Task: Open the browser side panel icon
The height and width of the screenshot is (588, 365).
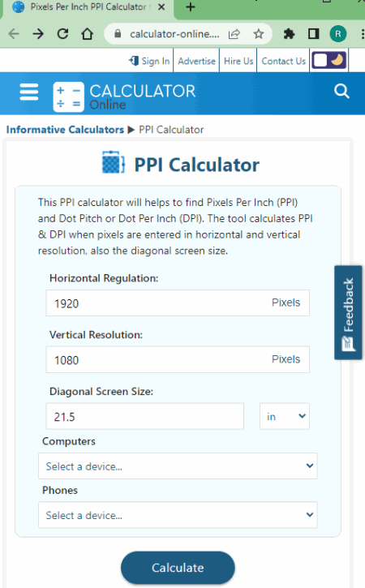Action: [x=313, y=34]
